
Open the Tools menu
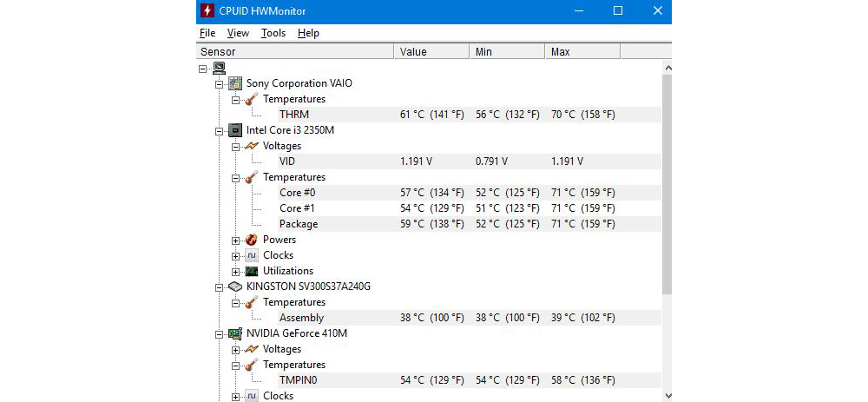pos(273,33)
